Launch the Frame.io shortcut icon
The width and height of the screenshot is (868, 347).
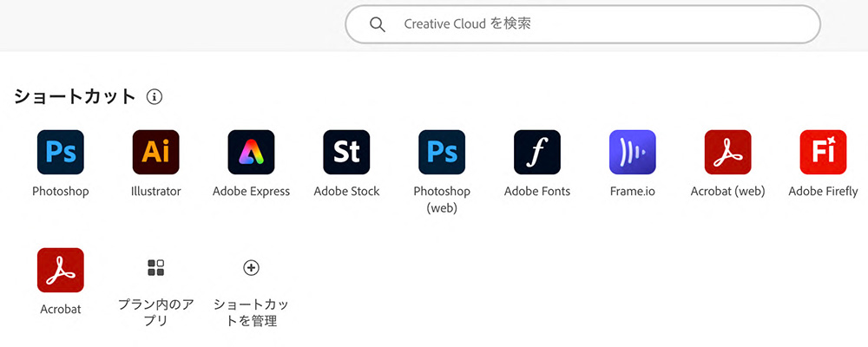tap(632, 152)
